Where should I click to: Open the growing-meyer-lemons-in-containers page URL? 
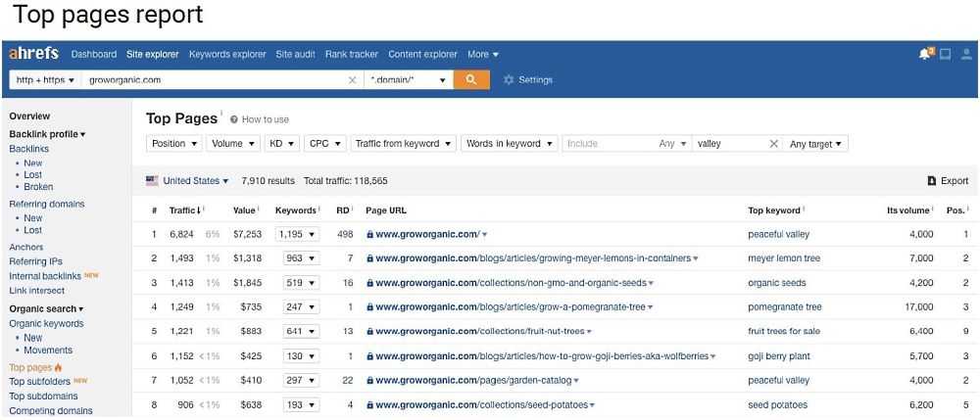[533, 258]
